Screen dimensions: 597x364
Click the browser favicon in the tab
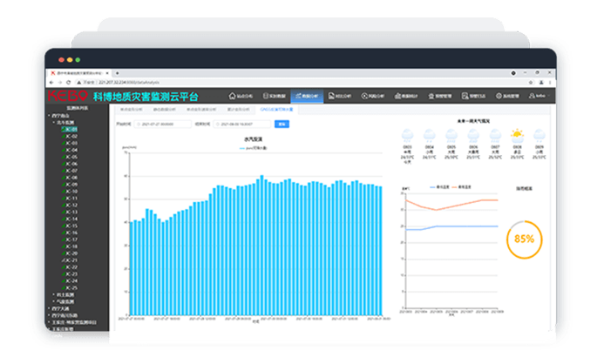click(x=54, y=73)
